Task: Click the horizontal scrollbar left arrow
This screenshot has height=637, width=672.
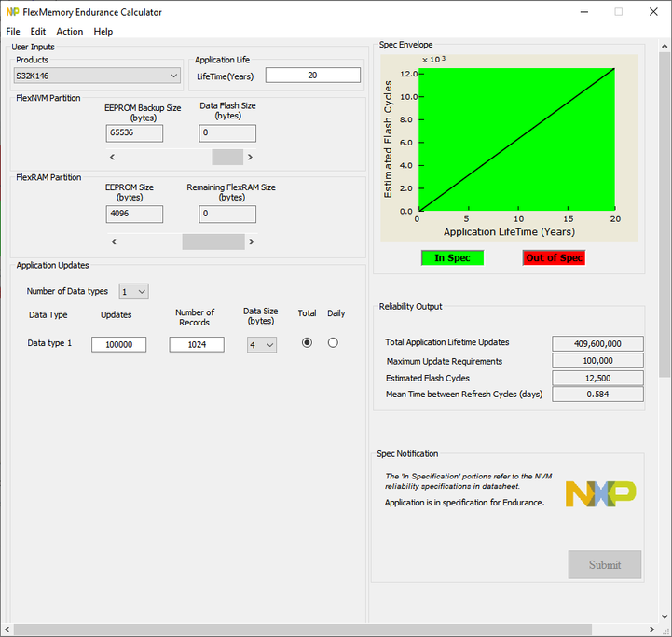Action: (7, 630)
